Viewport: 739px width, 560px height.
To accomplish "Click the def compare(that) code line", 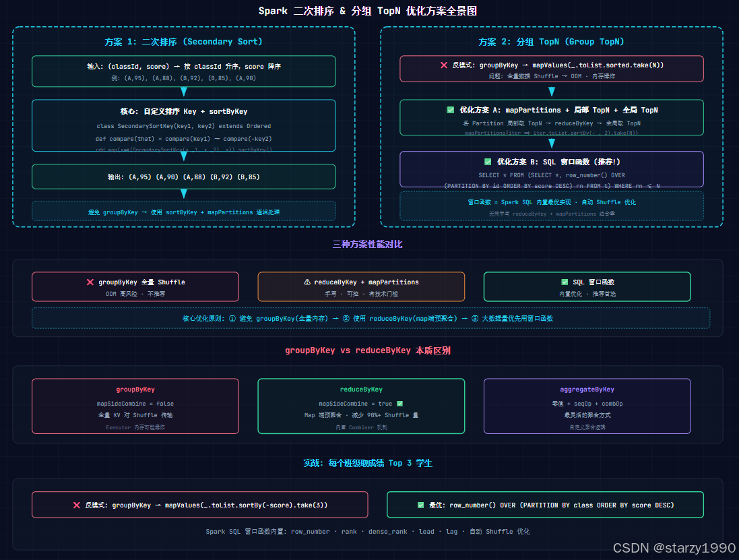I will (x=184, y=139).
